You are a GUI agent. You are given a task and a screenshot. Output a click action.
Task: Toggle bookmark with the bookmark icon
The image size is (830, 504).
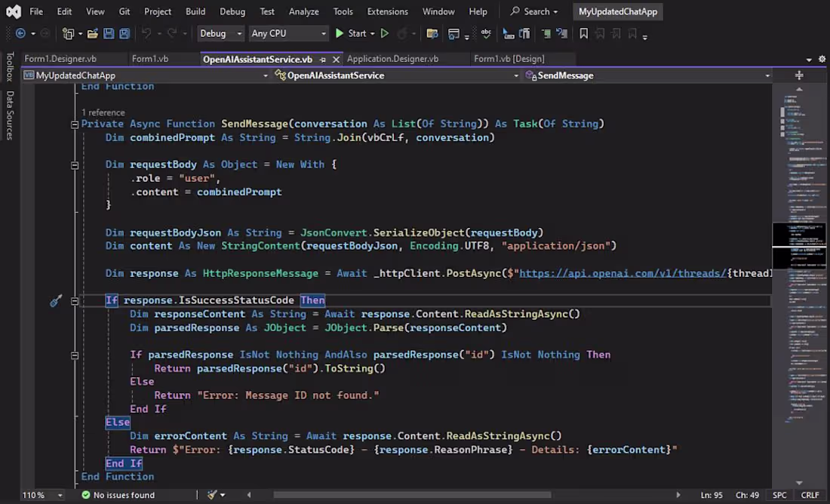pyautogui.click(x=583, y=34)
